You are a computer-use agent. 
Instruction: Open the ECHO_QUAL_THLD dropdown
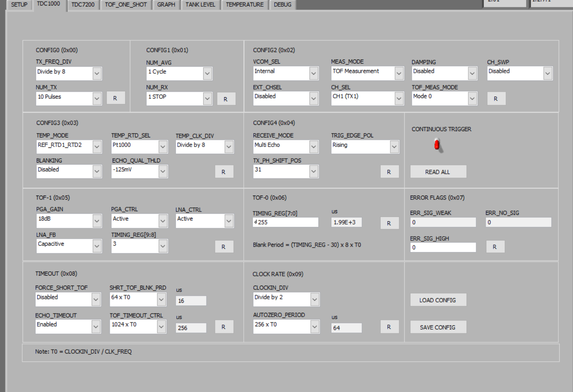tap(139, 171)
